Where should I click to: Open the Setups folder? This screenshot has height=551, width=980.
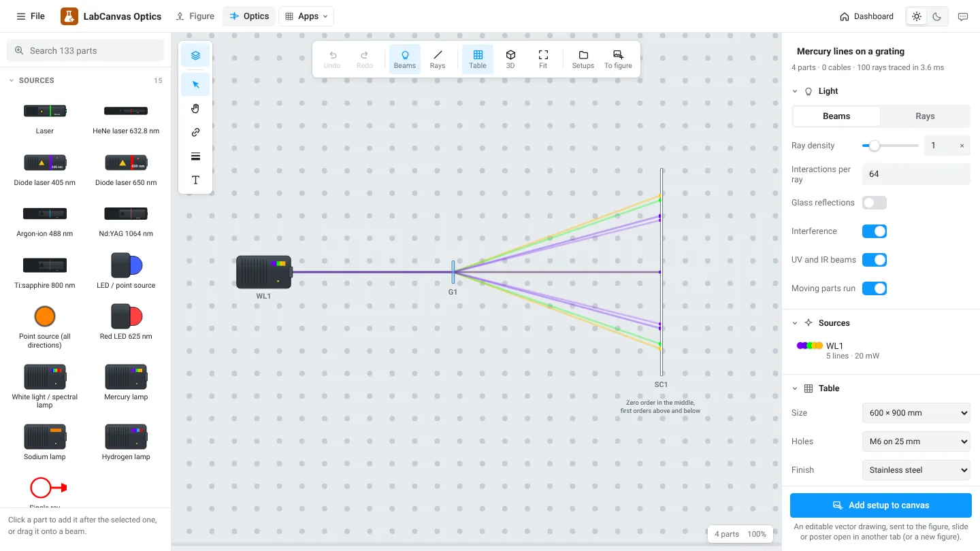coord(583,59)
